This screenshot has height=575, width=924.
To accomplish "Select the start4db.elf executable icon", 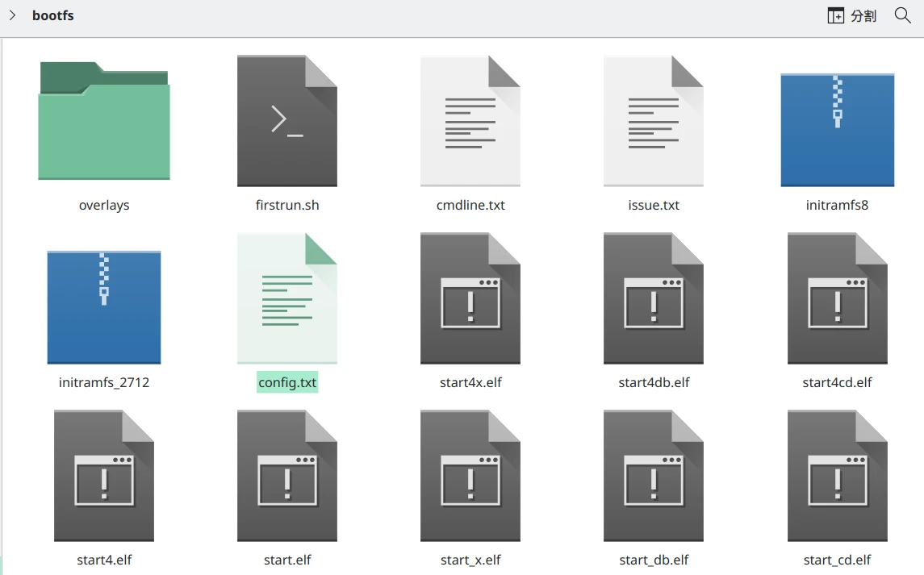I will coord(654,298).
